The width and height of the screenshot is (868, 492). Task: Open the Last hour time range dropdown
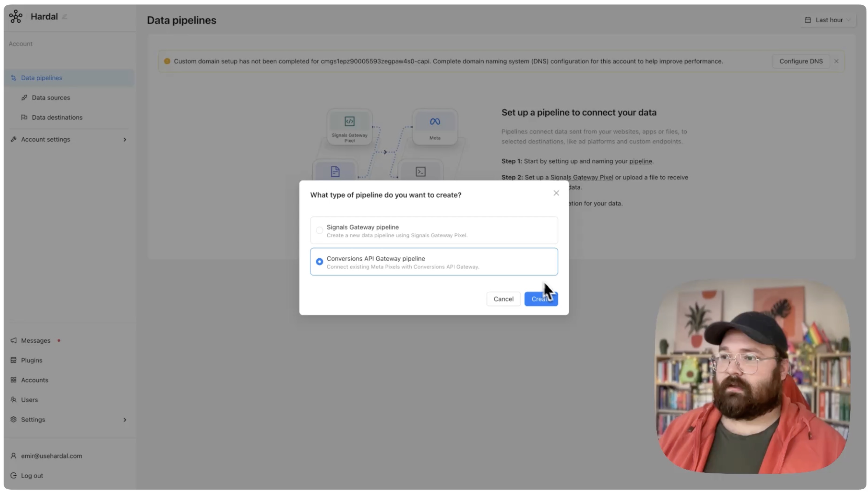click(x=828, y=20)
